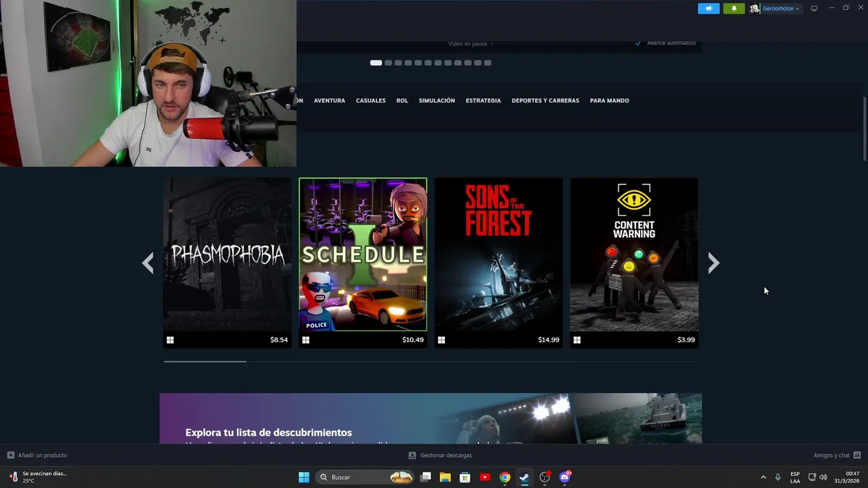This screenshot has height=488, width=868.
Task: Open the Steam announcements megaphone button
Action: click(x=709, y=9)
